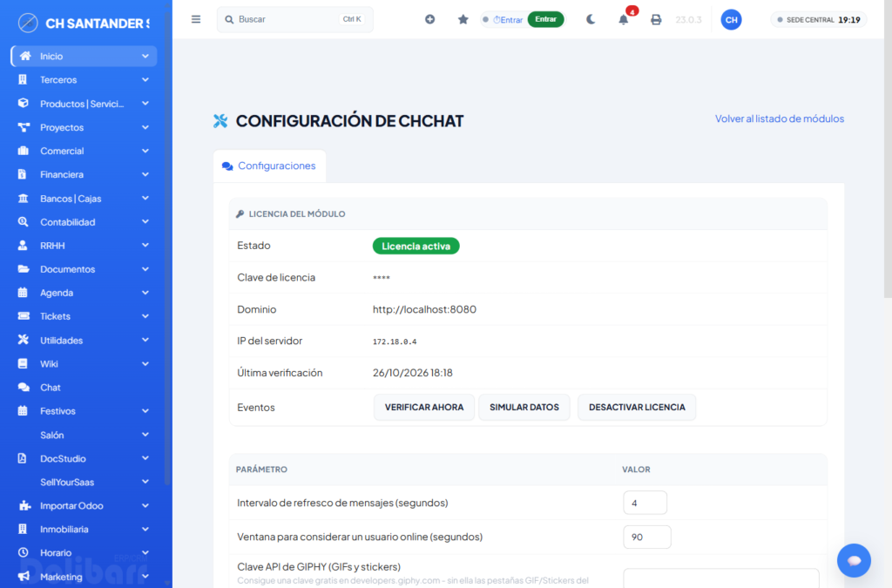Click the GIPHY API key field

click(x=720, y=578)
